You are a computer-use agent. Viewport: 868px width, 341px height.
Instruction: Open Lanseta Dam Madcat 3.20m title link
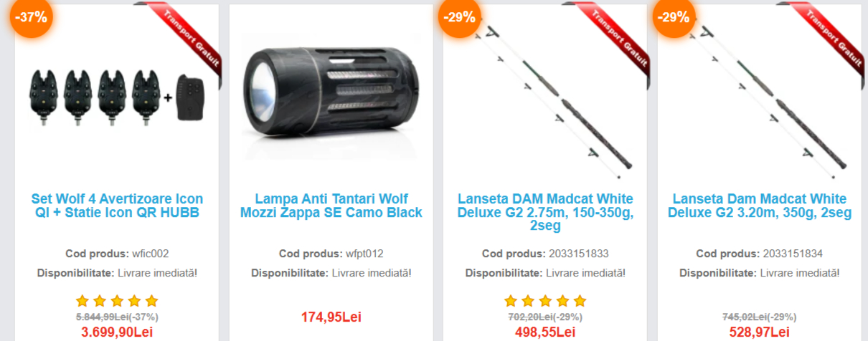coord(760,206)
